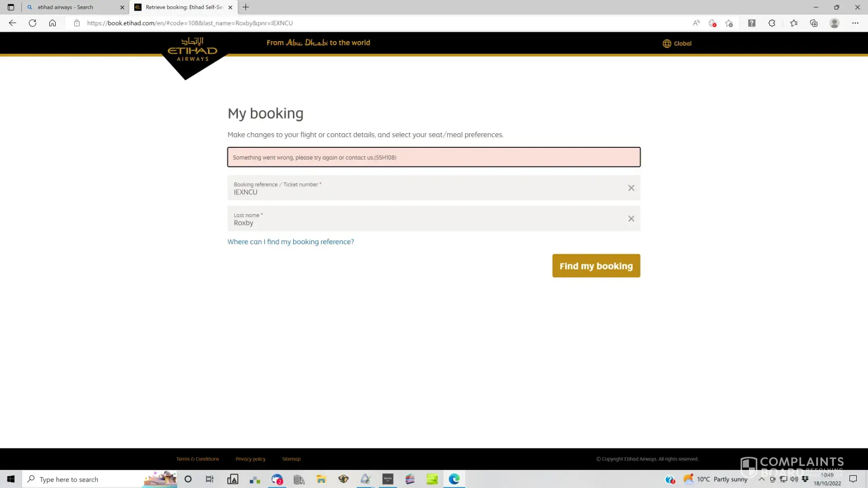Image resolution: width=868 pixels, height=488 pixels.
Task: Focus the Last name input field
Action: coord(425,223)
